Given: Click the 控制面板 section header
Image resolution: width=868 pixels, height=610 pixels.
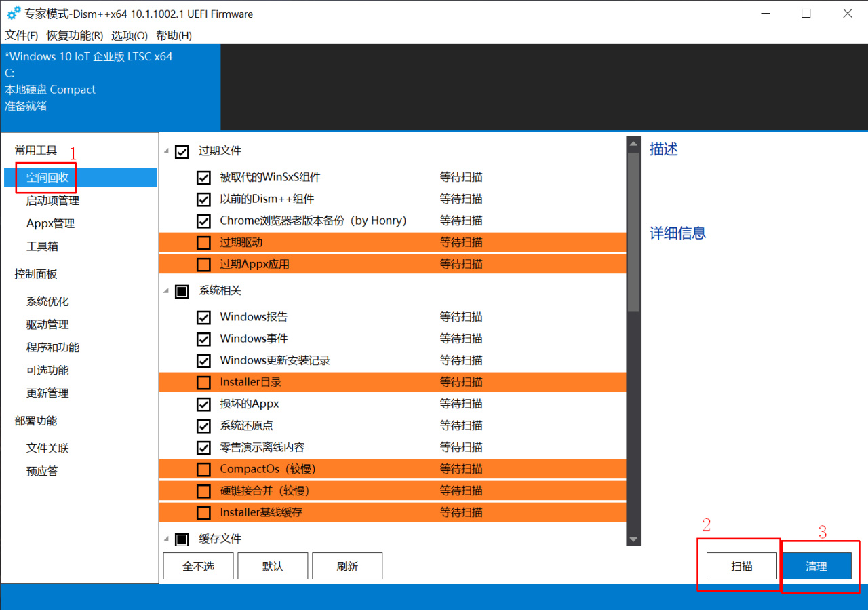Looking at the screenshot, I should (x=36, y=274).
